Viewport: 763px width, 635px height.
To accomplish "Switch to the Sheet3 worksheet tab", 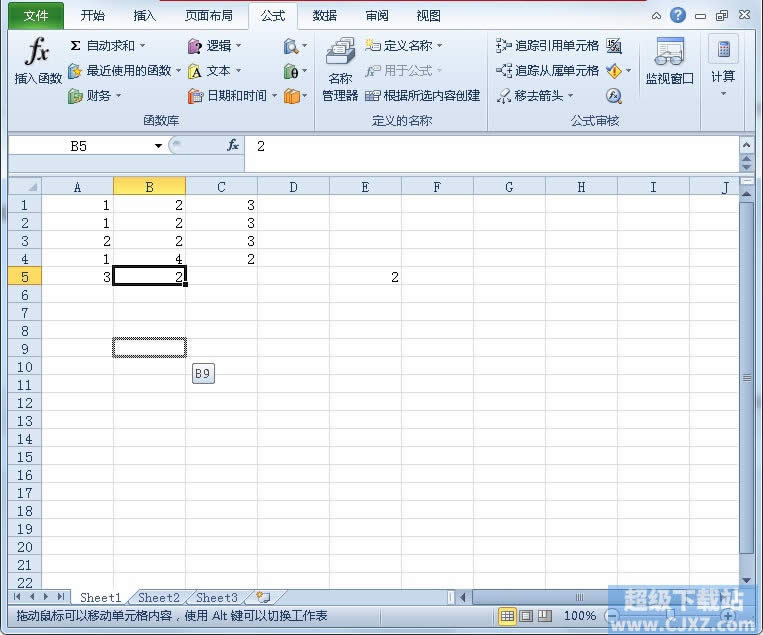I will point(217,597).
